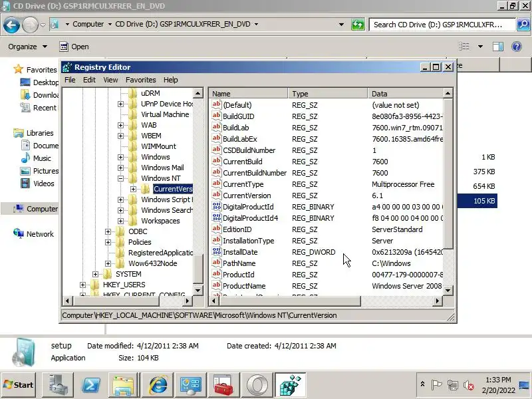Expand the WAB registry key
The image size is (532, 399).
[x=120, y=125]
